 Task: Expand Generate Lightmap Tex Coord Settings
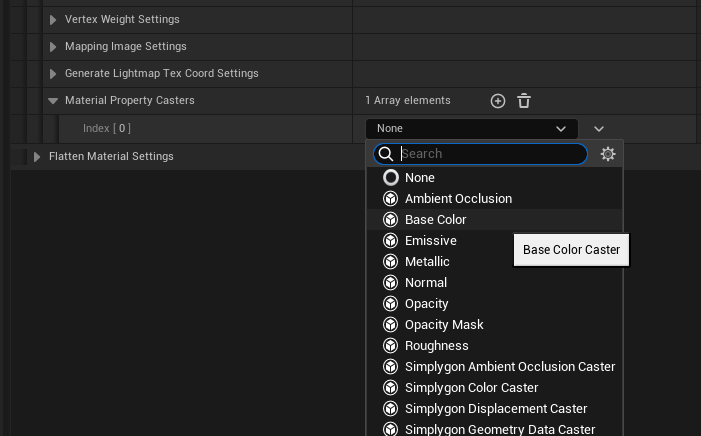[53, 74]
